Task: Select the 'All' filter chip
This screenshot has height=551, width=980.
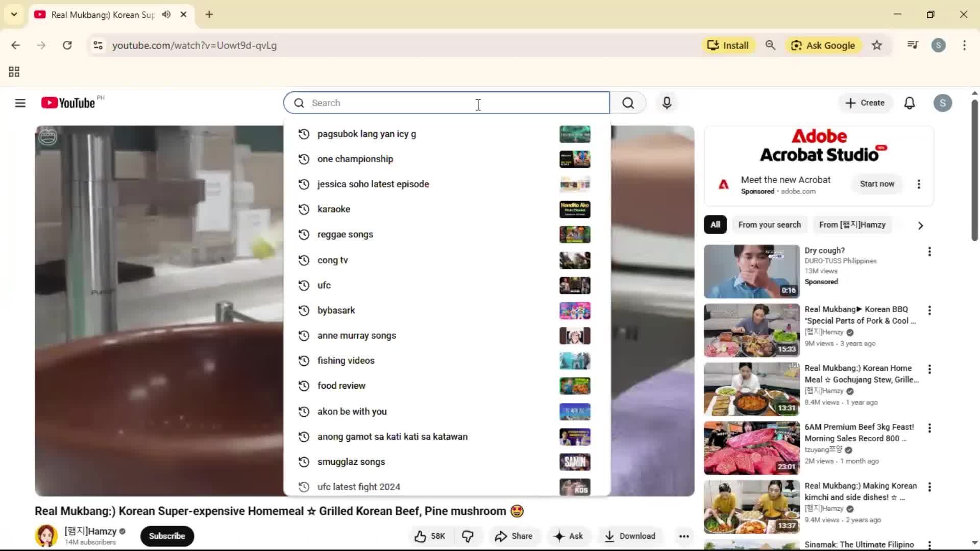Action: click(x=715, y=224)
